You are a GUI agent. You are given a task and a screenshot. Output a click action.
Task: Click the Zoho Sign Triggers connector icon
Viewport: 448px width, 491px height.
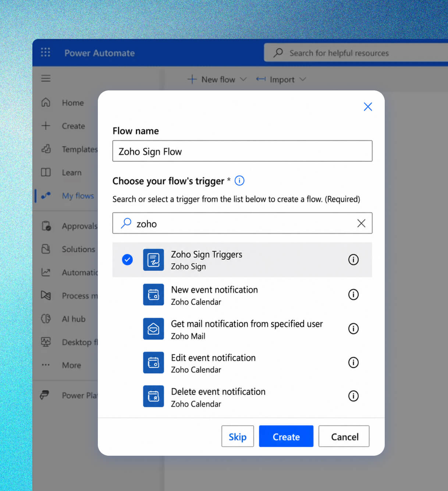pos(153,260)
